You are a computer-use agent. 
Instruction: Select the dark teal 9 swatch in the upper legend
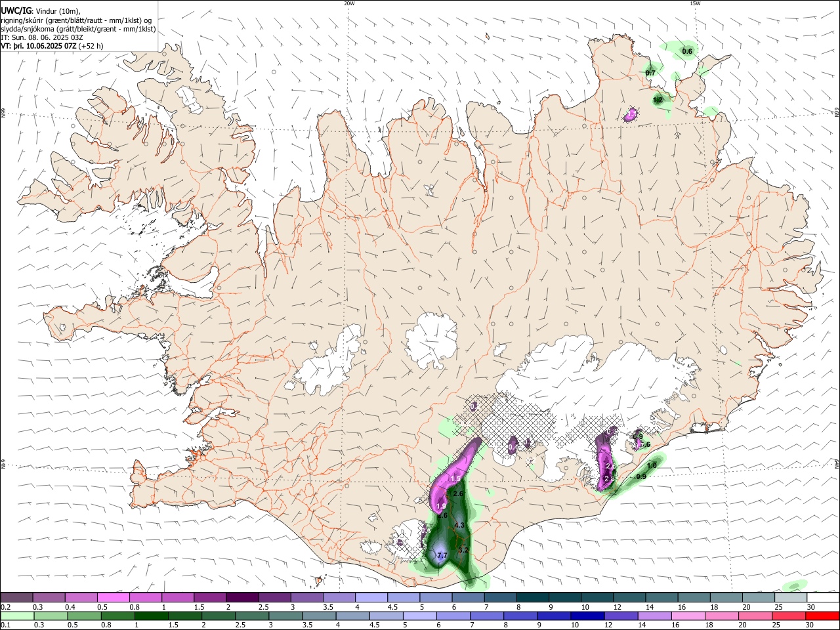click(x=565, y=597)
